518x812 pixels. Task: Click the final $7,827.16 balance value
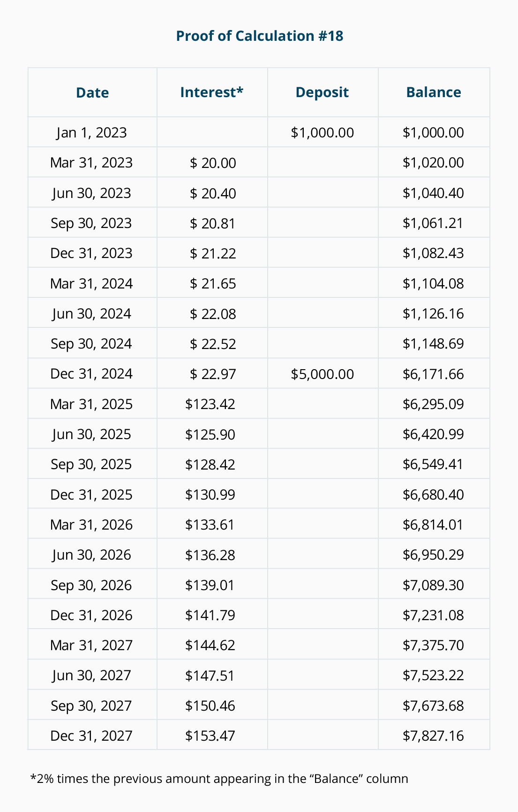[433, 736]
